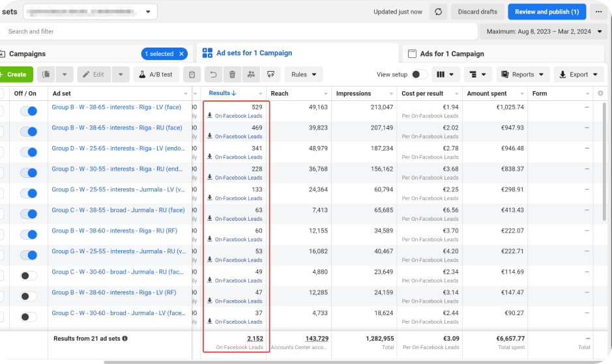Open the date range selector Aug 8, 2023 – Mar 2, 2024
The width and height of the screenshot is (612, 364).
point(544,31)
